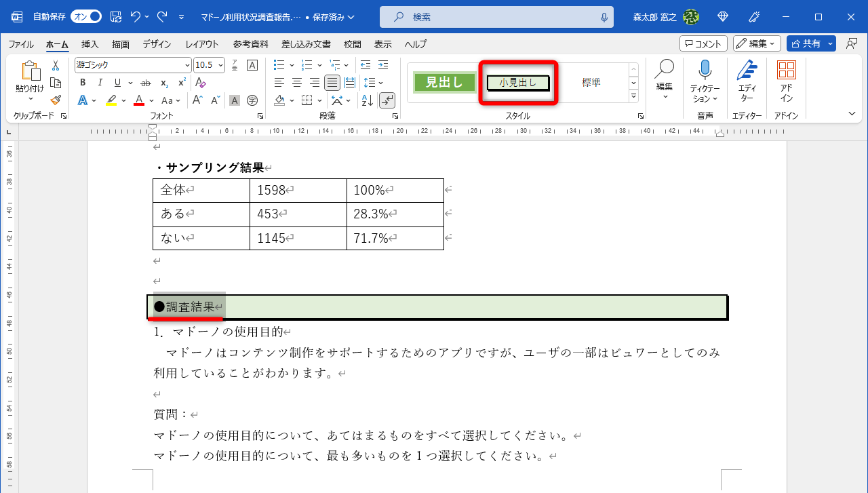868x493 pixels.
Task: Open the Add-ins panel
Action: (786, 81)
